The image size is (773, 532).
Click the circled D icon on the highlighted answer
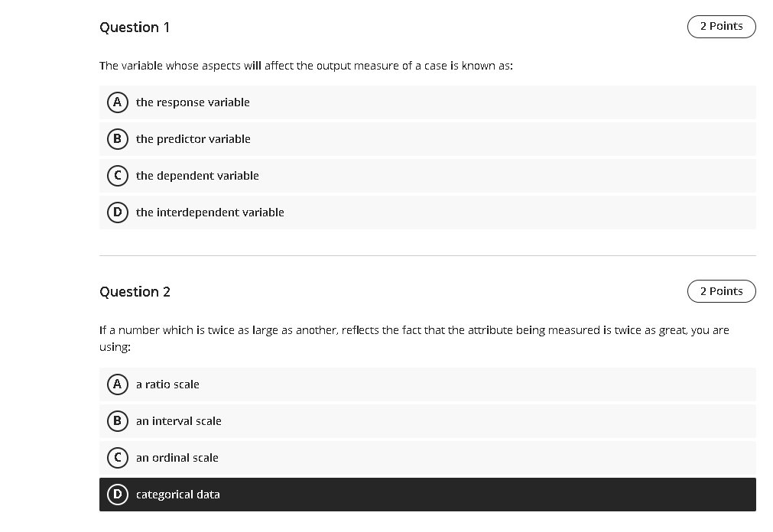pyautogui.click(x=117, y=494)
